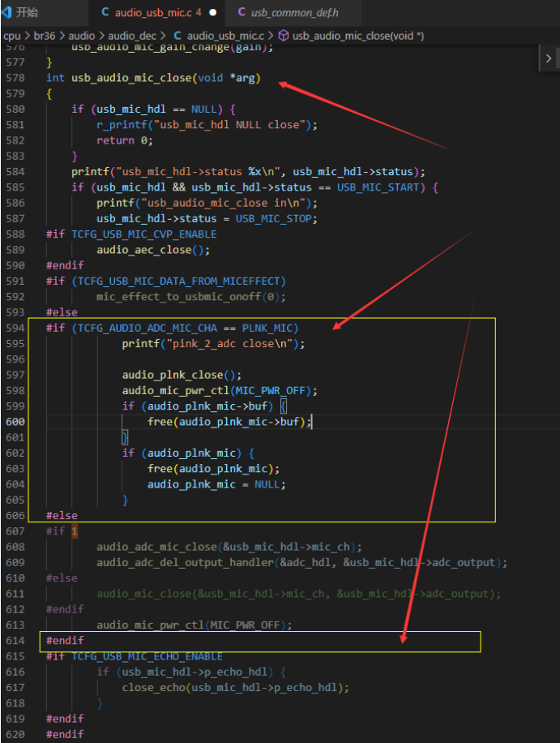Viewport: 560px width, 743px height.
Task: Click line number 614 in the gutter
Action: click(15, 641)
